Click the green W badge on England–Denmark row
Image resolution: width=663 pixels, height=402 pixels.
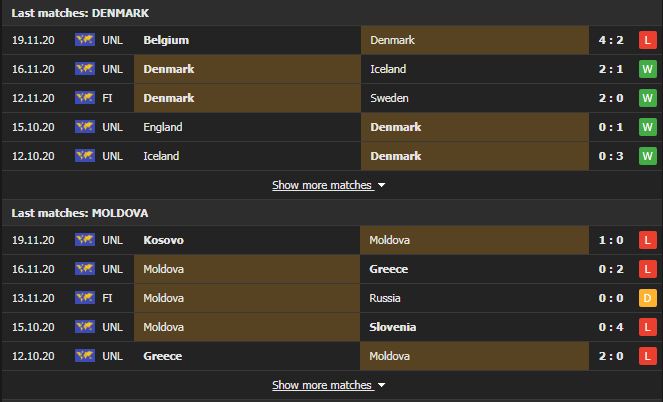[647, 127]
